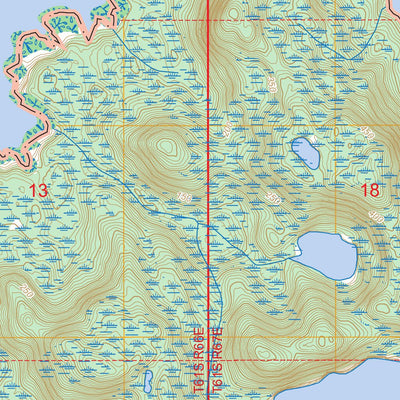Screen dimensions: 400x400
Task: Click the 150 contour elevation label
Action: tap(184, 198)
